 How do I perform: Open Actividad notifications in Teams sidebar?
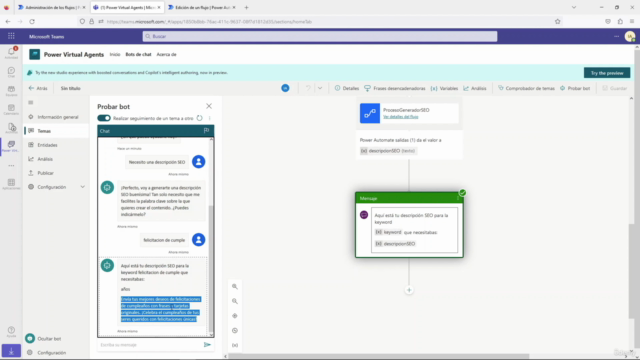click(x=11, y=53)
